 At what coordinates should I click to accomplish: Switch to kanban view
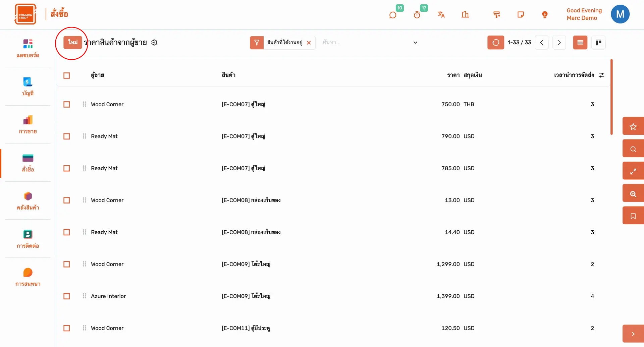click(598, 43)
